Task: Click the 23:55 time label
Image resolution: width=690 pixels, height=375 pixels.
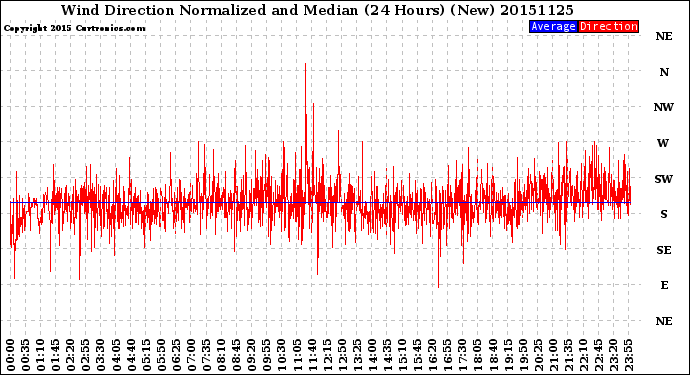Action: [628, 355]
